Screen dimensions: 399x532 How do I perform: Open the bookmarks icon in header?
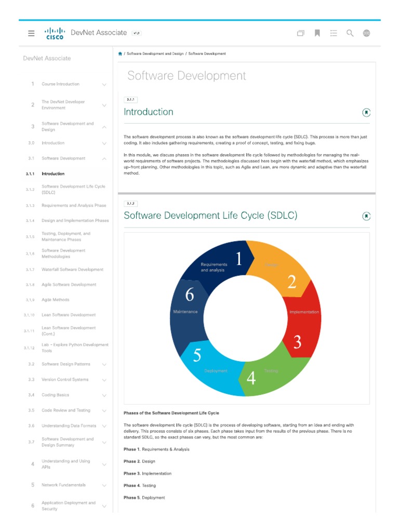pyautogui.click(x=317, y=33)
